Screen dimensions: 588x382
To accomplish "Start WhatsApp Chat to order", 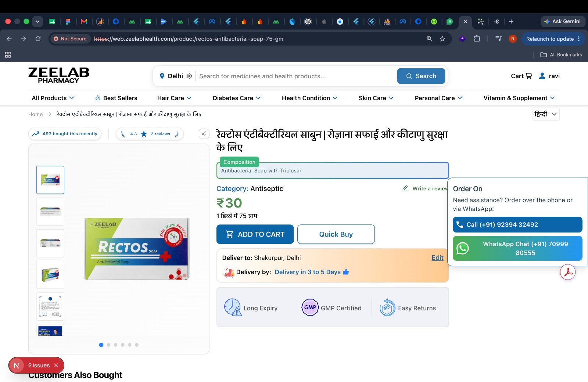I will (x=517, y=248).
